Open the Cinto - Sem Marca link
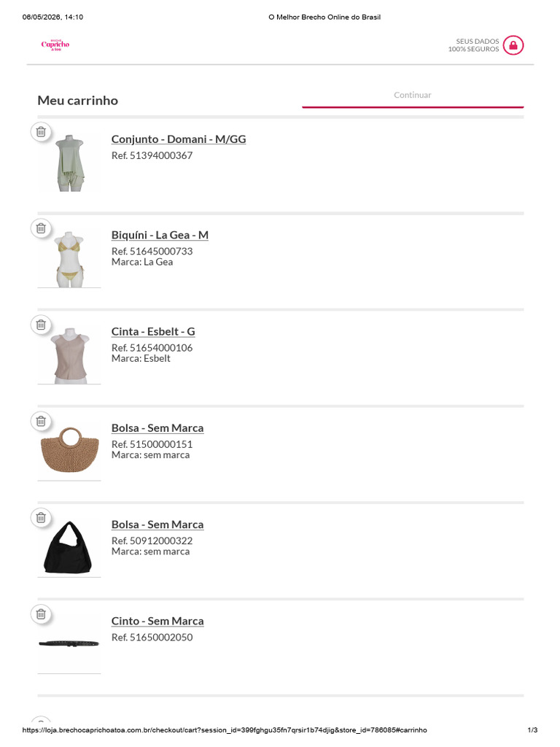 pyautogui.click(x=157, y=622)
